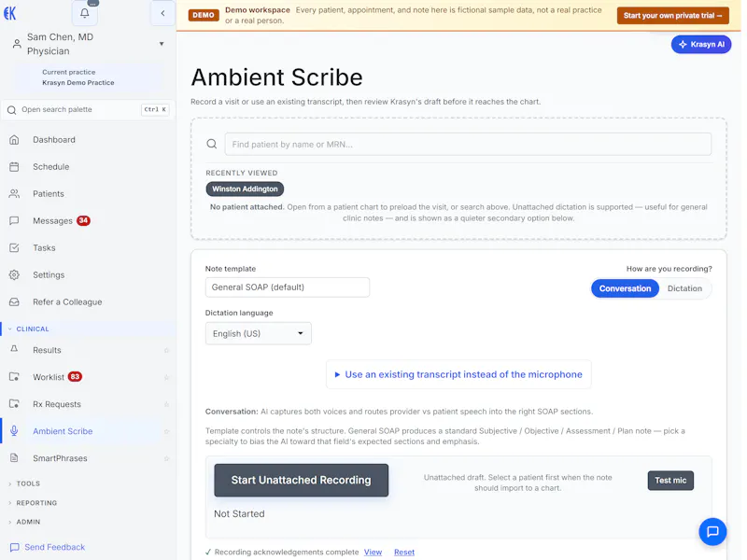Screen dimensions: 747x560
Task: Favorite Worklist with its star
Action: pos(166,378)
